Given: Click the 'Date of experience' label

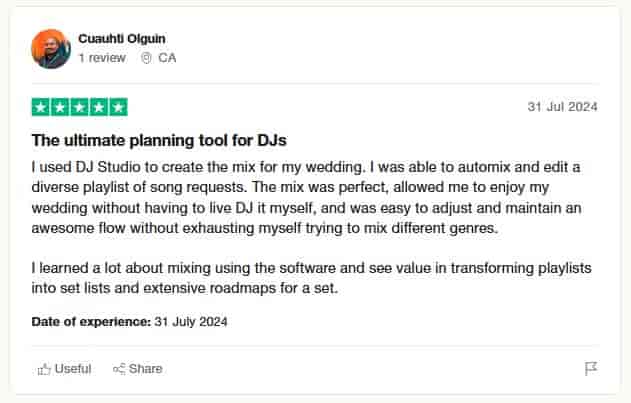Looking at the screenshot, I should point(91,322).
